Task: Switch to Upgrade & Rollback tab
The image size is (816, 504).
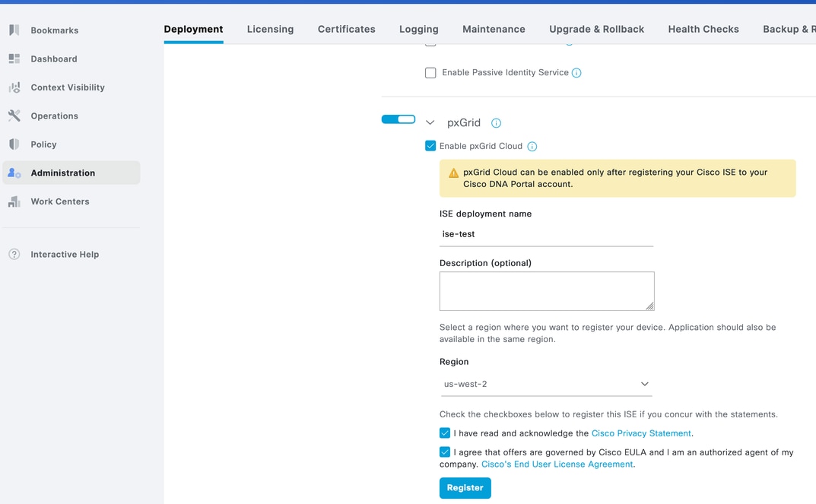Action: [596, 29]
